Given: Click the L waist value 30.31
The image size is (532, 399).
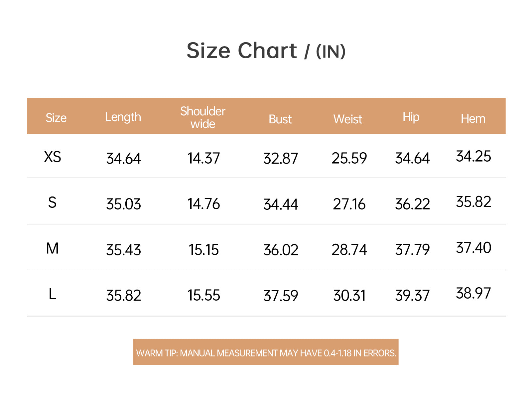Looking at the screenshot, I should point(349,296).
